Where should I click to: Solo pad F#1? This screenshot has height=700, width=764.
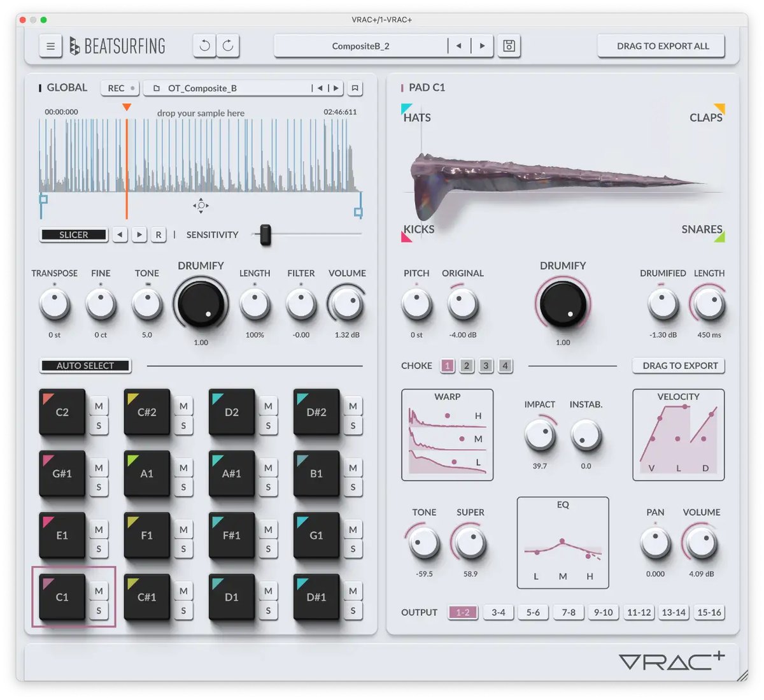pyautogui.click(x=268, y=549)
